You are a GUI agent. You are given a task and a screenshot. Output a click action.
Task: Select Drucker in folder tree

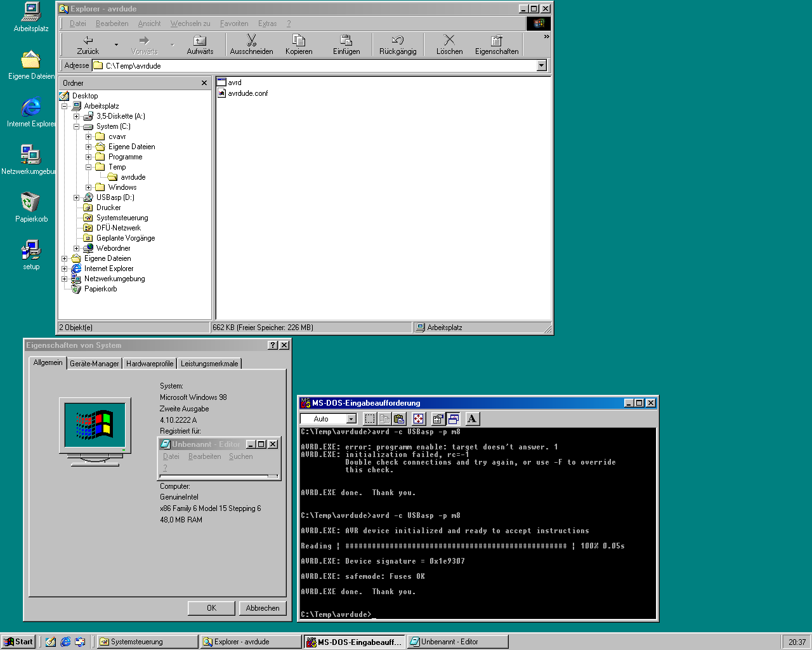tap(102, 208)
